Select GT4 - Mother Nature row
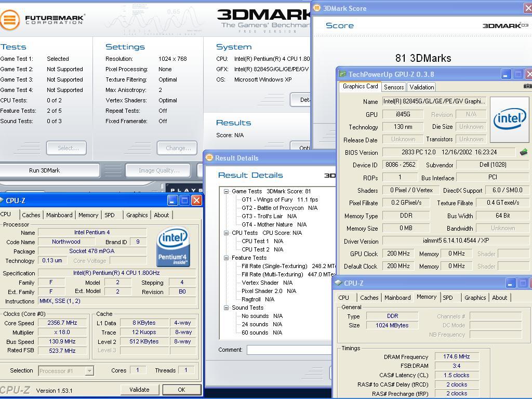The width and height of the screenshot is (532, 399). (x=274, y=224)
